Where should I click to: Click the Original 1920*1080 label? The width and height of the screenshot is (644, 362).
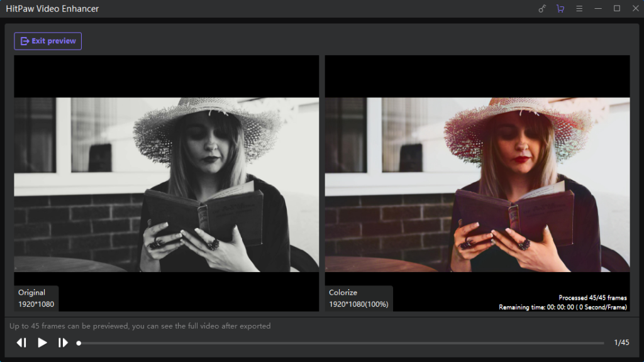(36, 299)
